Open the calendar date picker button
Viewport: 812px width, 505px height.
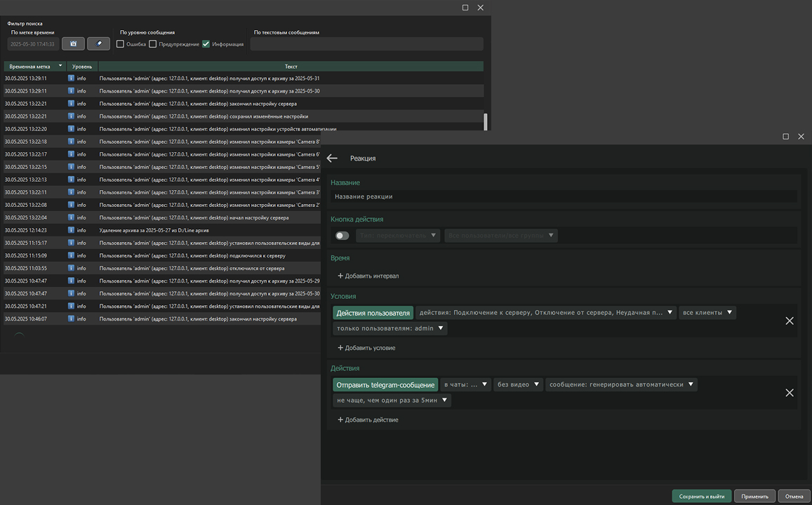(73, 44)
